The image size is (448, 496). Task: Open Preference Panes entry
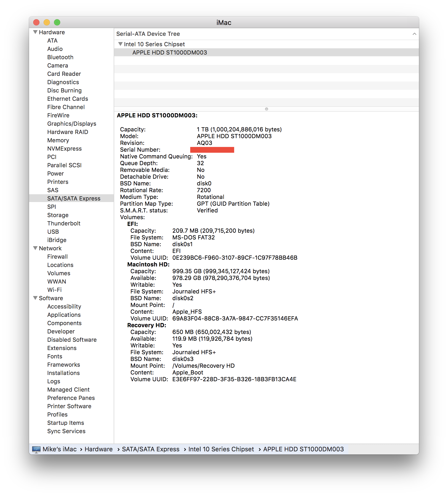[x=71, y=398]
